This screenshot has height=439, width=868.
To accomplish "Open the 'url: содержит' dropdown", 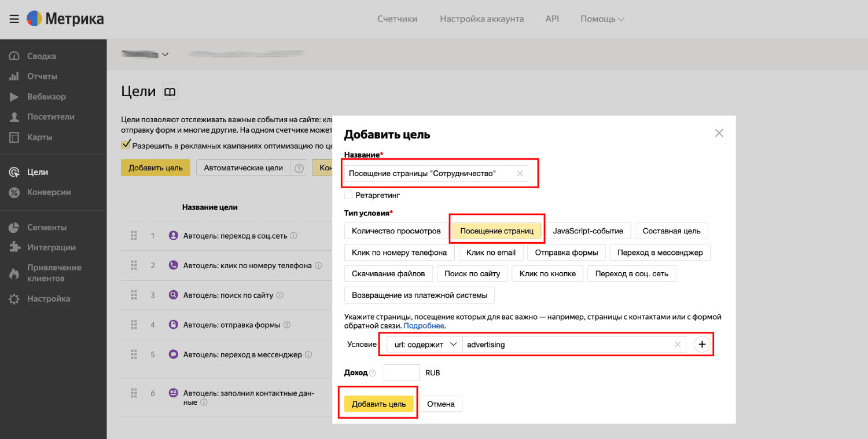I will [x=424, y=345].
